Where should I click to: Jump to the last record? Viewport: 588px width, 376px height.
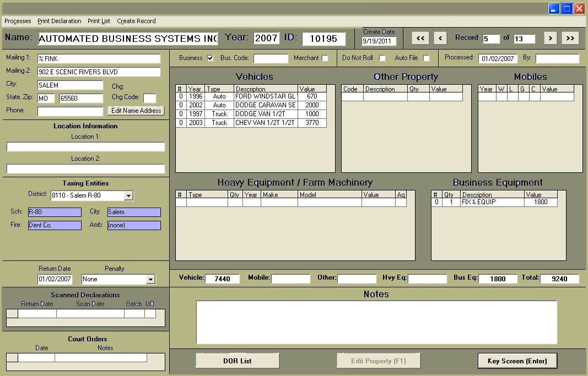[570, 38]
